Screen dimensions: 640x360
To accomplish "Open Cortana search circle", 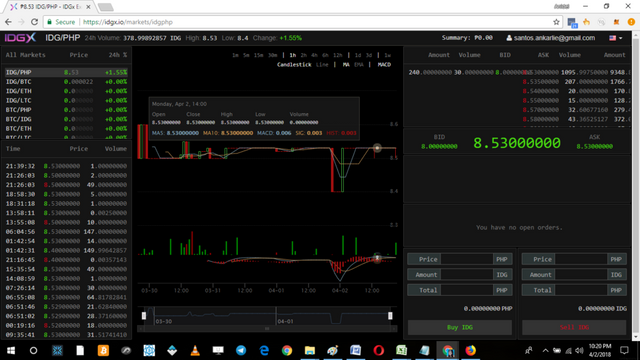I will (33, 351).
